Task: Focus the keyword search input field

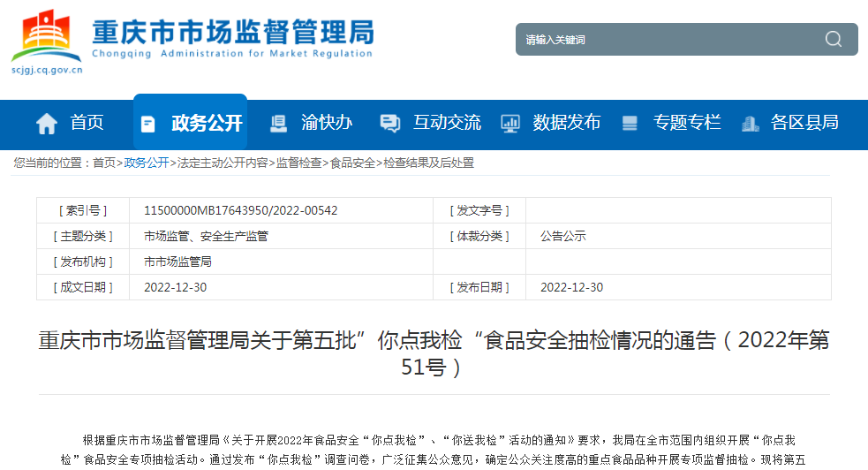Action: [667, 40]
